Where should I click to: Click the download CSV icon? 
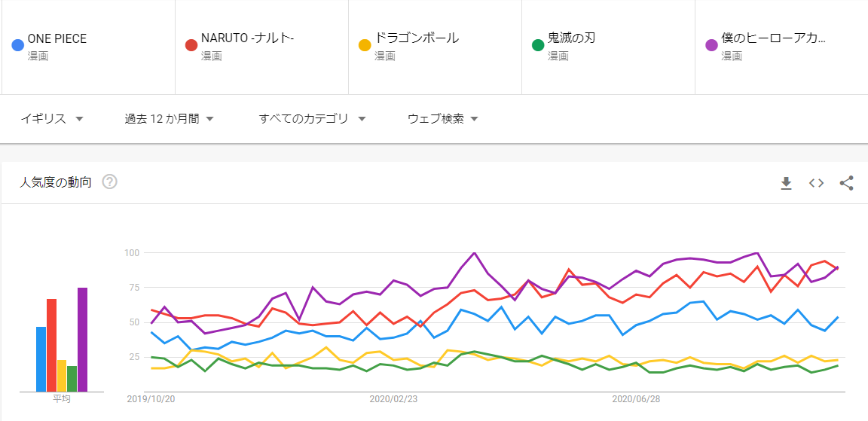tap(786, 183)
